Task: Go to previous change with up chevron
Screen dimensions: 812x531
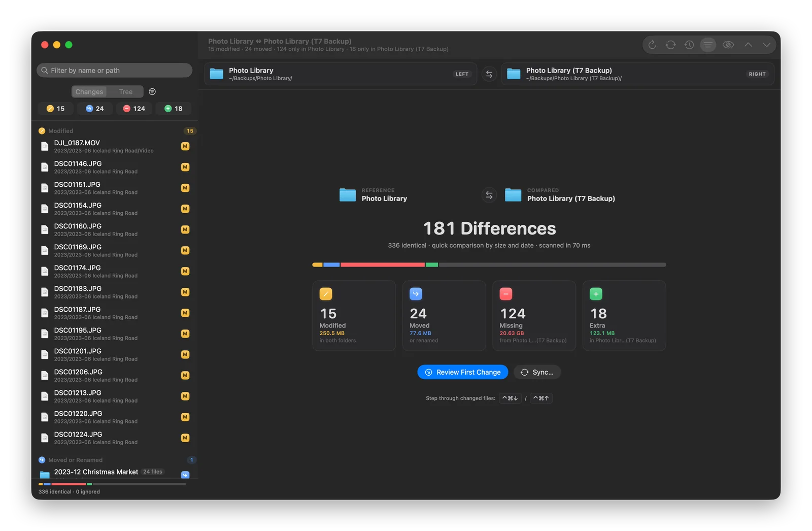Action: (748, 45)
